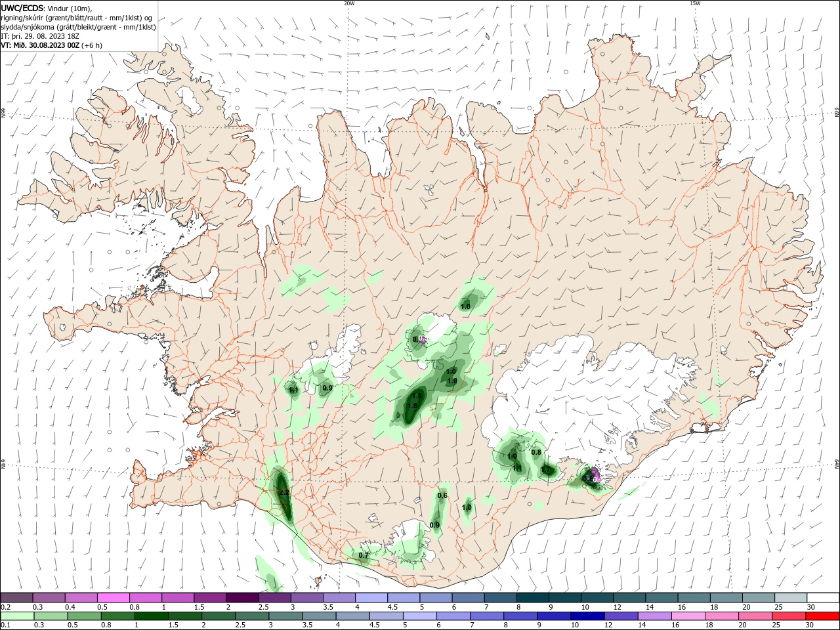The width and height of the screenshot is (840, 630).
Task: Click the '2.2' precipitation value on the southwest coast
Action: (x=284, y=492)
